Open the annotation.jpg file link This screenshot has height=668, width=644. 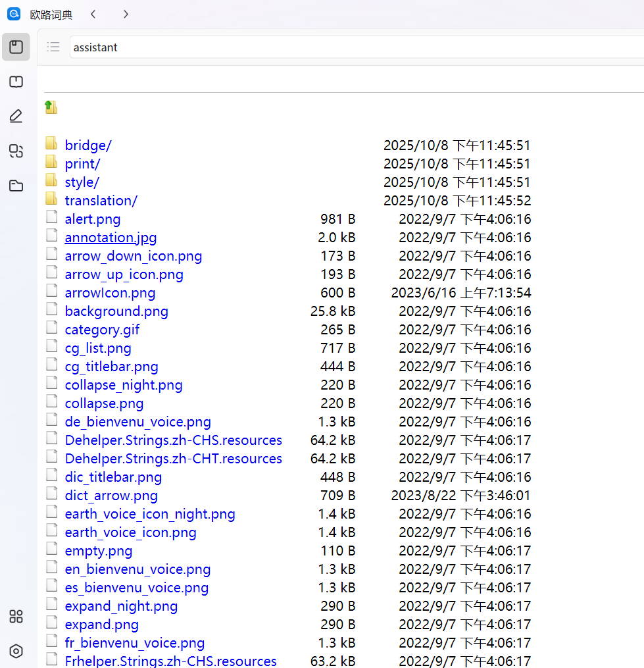(x=111, y=238)
